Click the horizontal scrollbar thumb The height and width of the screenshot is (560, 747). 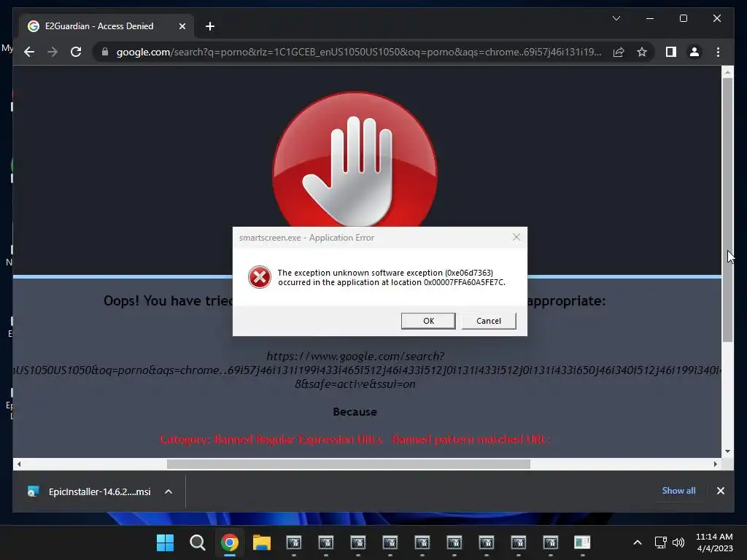[x=348, y=464]
